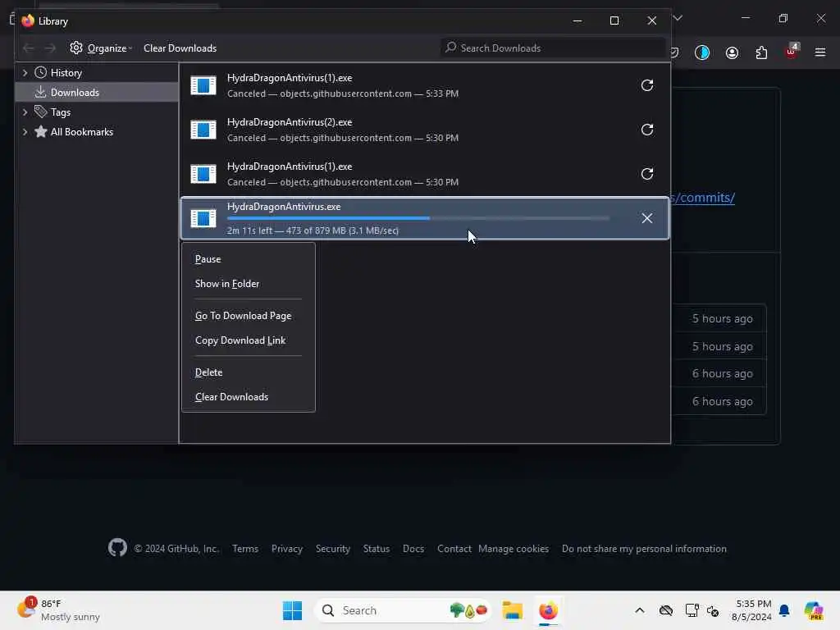Click the Organize gear icon
The width and height of the screenshot is (840, 630).
(76, 48)
